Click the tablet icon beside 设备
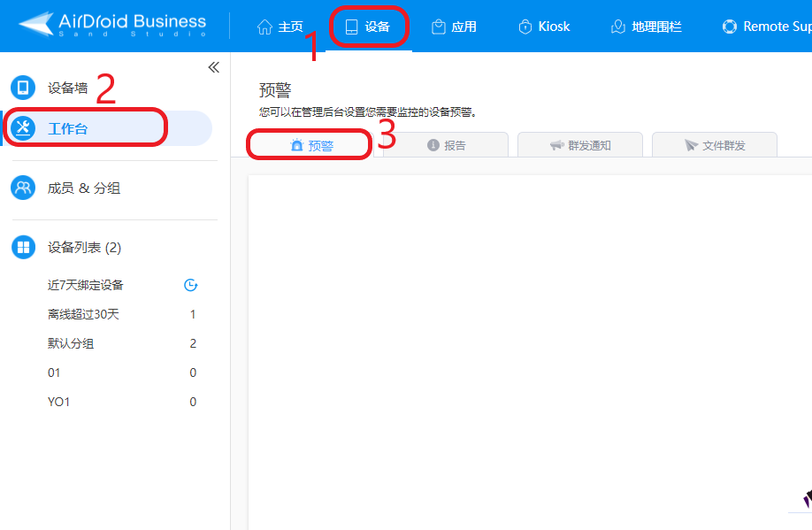Viewport: 812px width, 530px height. tap(352, 27)
